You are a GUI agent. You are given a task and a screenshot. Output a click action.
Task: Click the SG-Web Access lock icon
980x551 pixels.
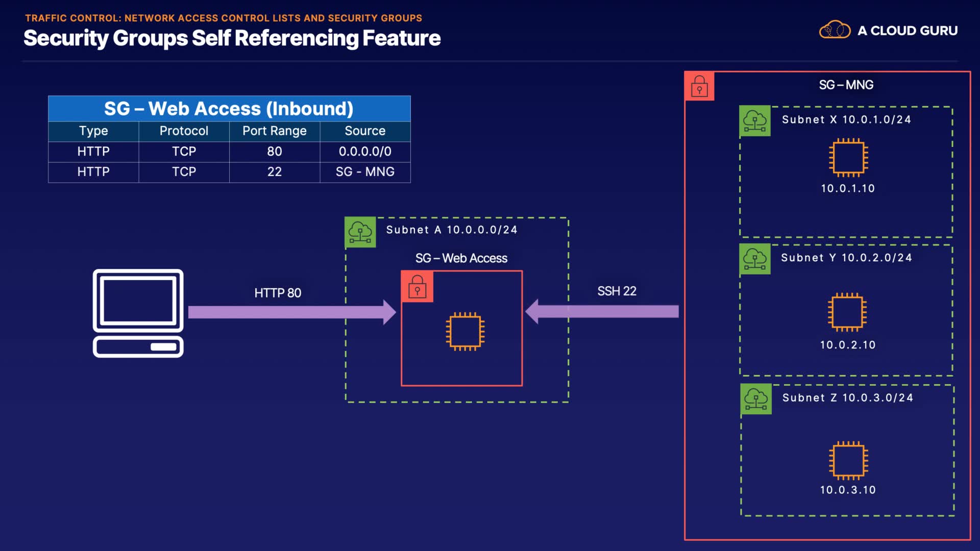point(417,287)
